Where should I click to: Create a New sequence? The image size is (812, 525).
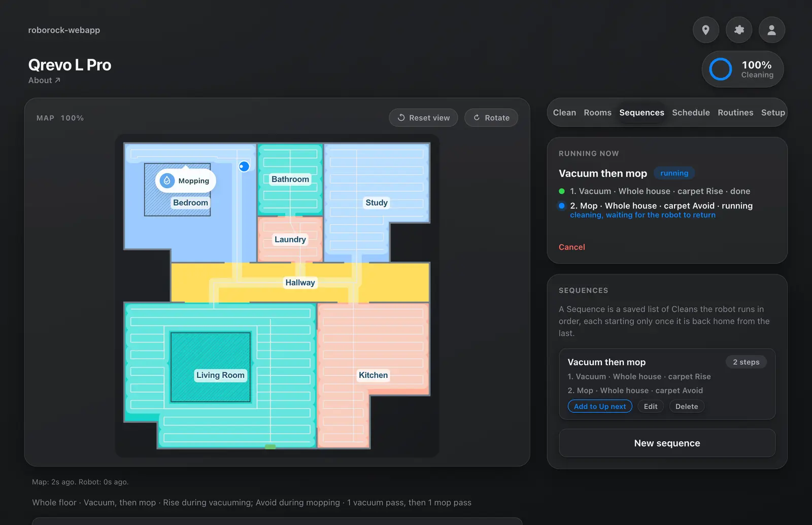667,443
